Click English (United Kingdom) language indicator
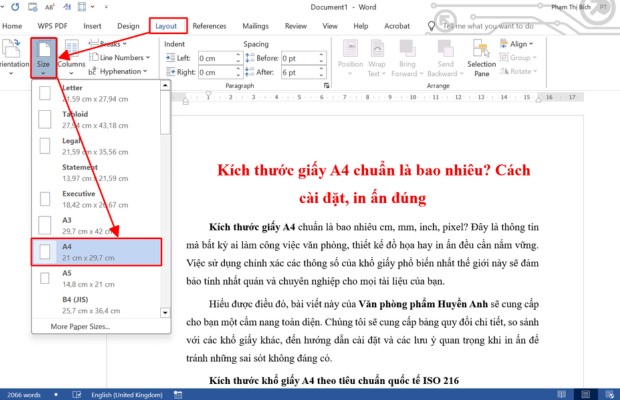The height and width of the screenshot is (400, 620). pos(127,394)
